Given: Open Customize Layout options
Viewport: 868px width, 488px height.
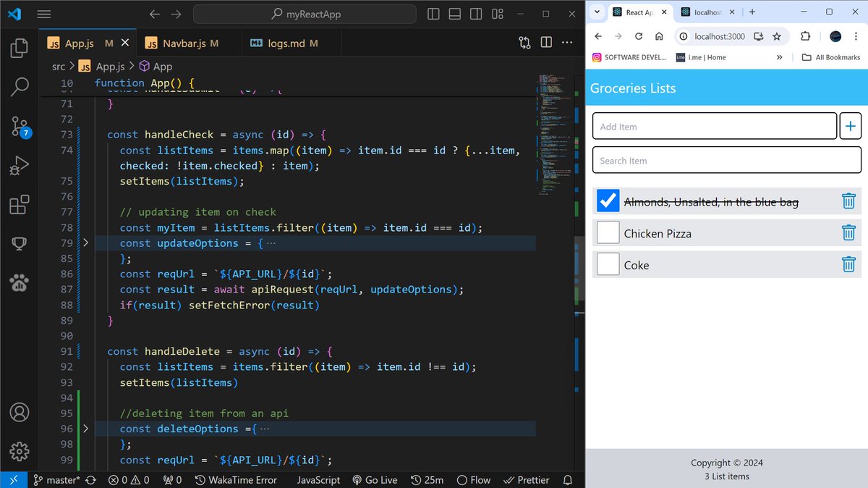Looking at the screenshot, I should pyautogui.click(x=497, y=14).
